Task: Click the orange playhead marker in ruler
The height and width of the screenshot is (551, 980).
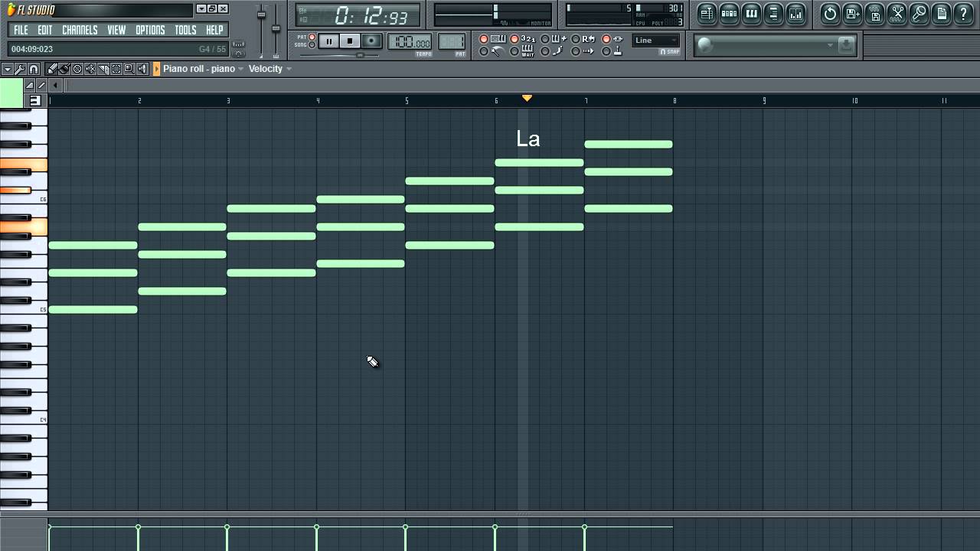Action: click(527, 98)
